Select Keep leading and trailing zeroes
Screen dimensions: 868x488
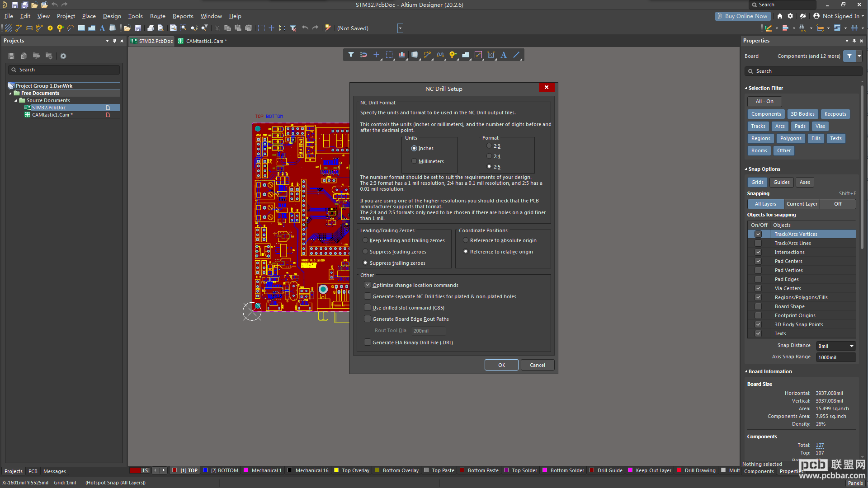pos(365,240)
